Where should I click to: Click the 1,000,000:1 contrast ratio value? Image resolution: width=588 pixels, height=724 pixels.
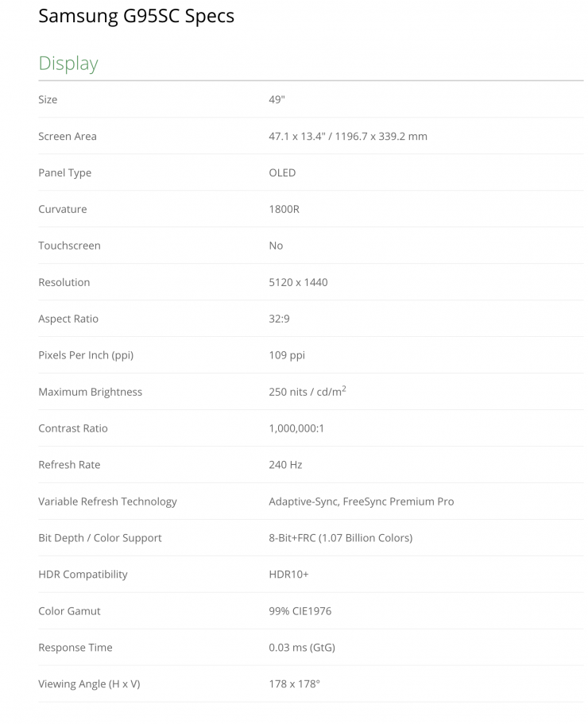click(x=296, y=428)
